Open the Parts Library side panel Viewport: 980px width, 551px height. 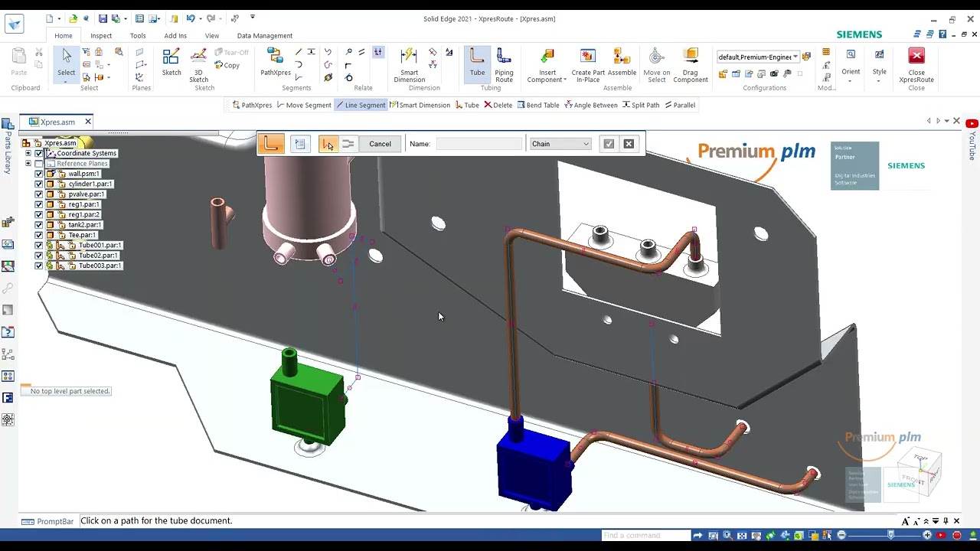tap(8, 145)
